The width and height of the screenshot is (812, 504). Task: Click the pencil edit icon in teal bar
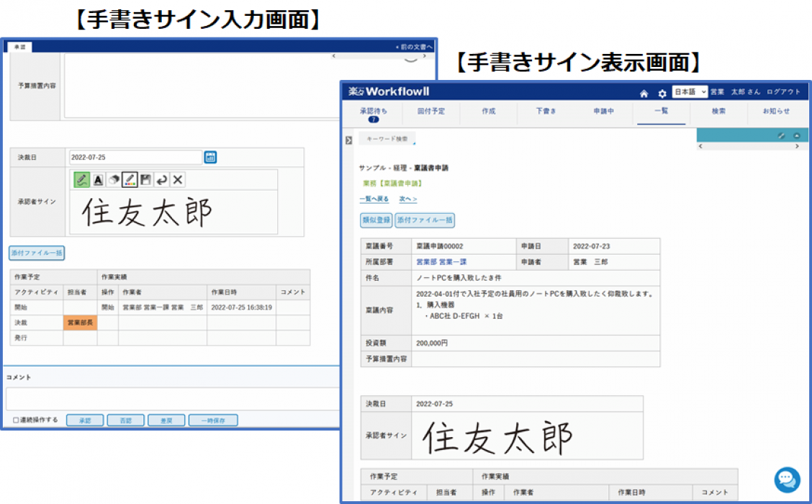pyautogui.click(x=781, y=135)
